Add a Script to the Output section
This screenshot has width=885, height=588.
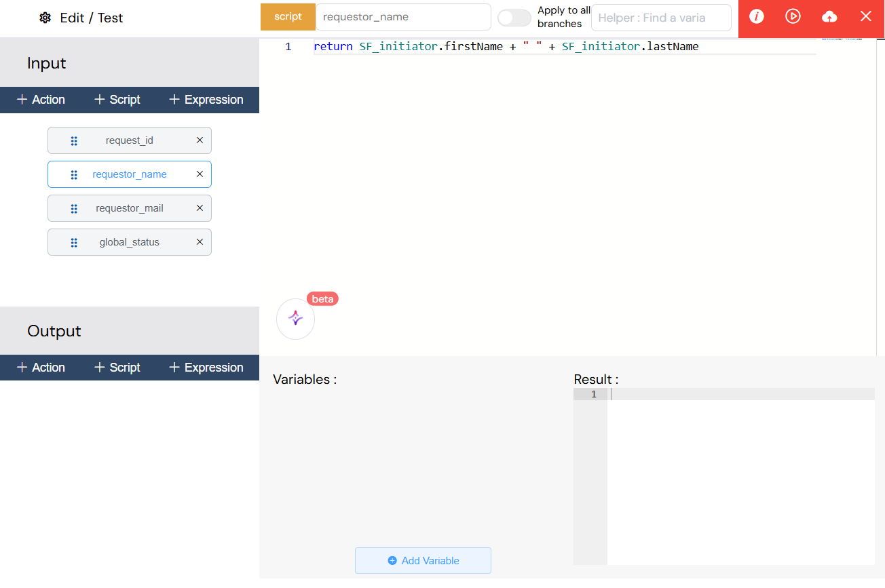click(x=117, y=367)
